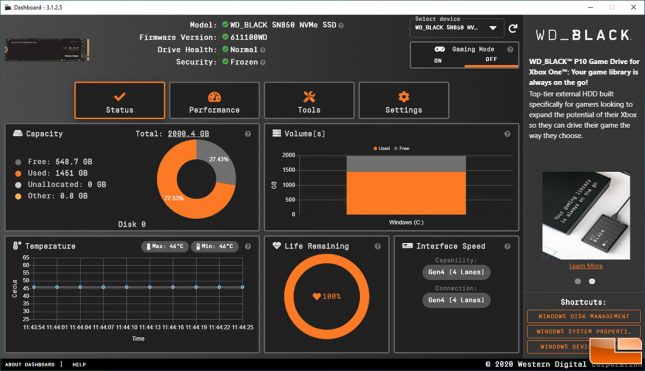This screenshot has width=645, height=371.
Task: Click the Status checkmark icon
Action: point(120,97)
